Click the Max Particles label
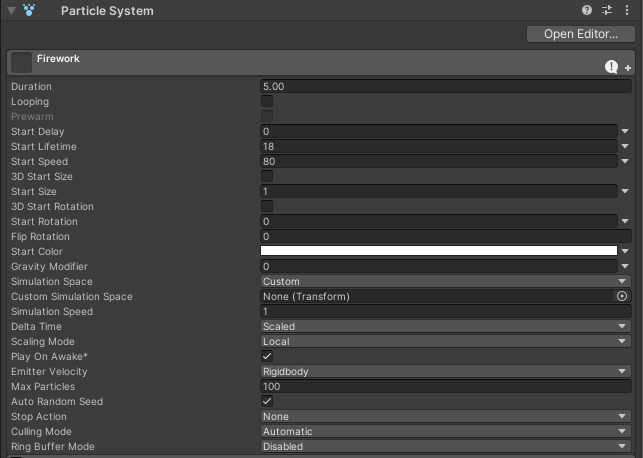The width and height of the screenshot is (643, 458). (43, 386)
